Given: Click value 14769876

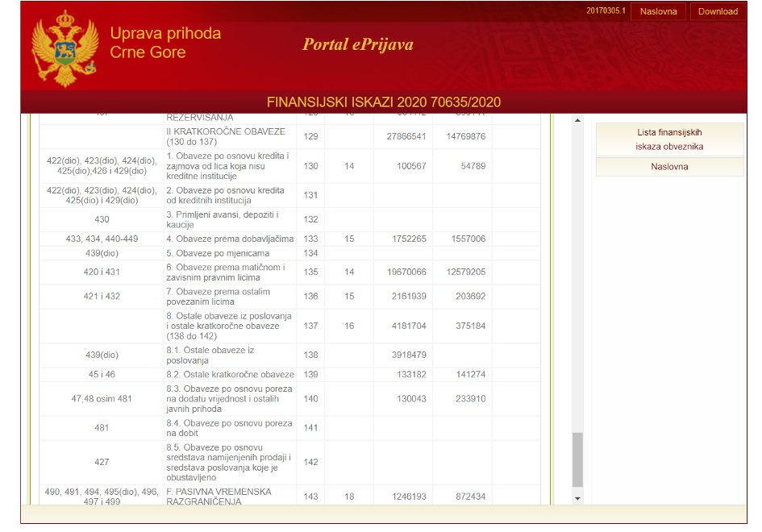Looking at the screenshot, I should tap(465, 136).
